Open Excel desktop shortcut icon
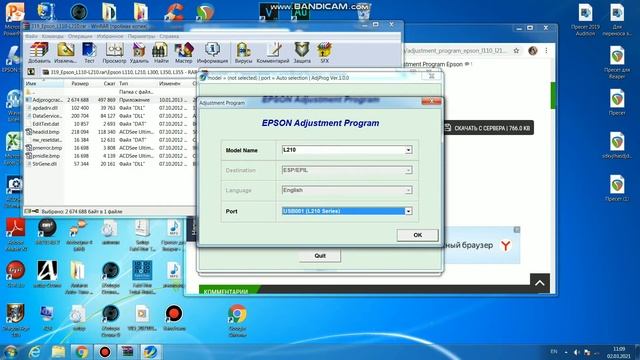The image size is (640, 360). tap(13, 146)
